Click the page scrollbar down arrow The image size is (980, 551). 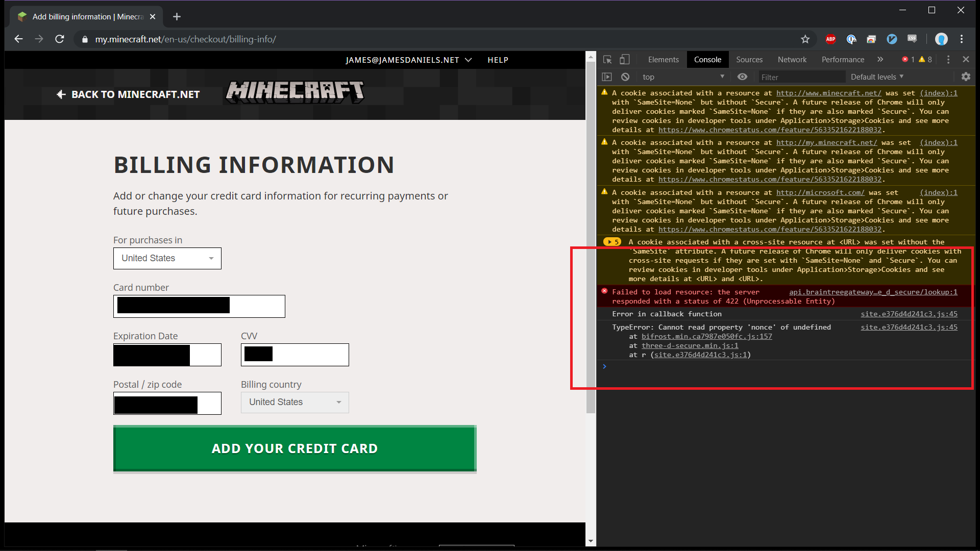[x=591, y=541]
